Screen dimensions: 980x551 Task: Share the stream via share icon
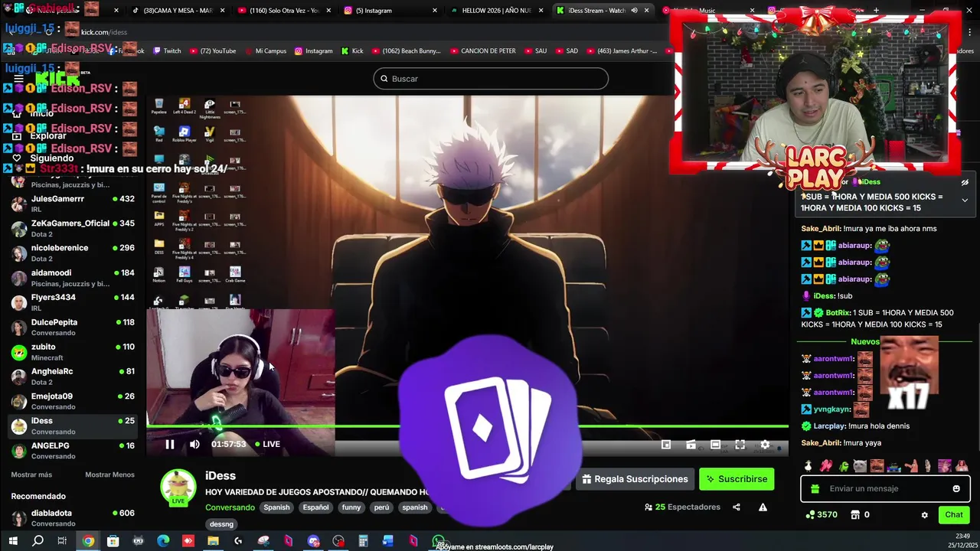[x=737, y=507]
